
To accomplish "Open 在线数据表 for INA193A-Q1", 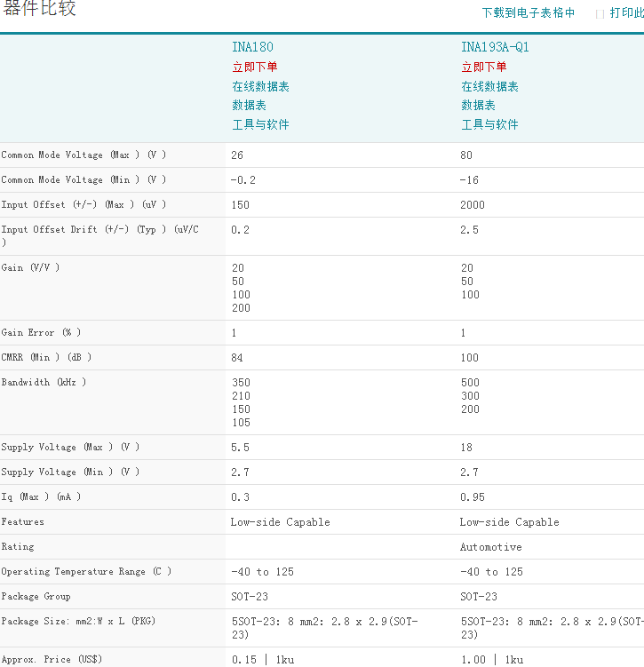I will [489, 86].
